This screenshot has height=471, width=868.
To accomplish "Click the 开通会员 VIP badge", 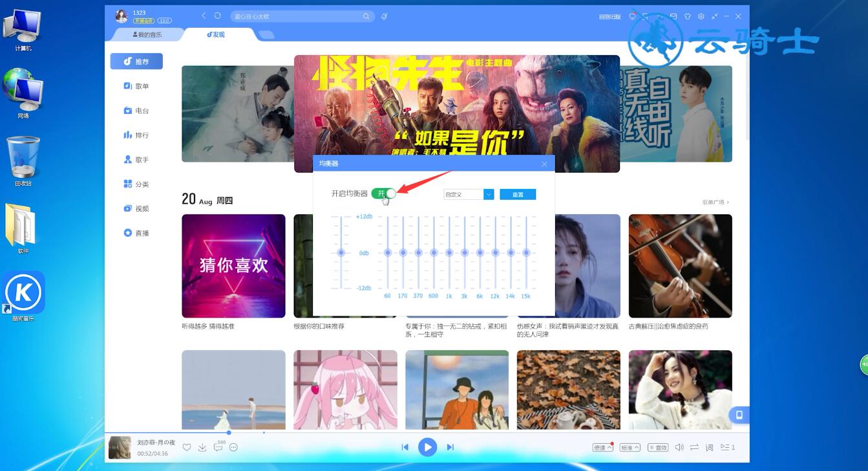I will 143,21.
